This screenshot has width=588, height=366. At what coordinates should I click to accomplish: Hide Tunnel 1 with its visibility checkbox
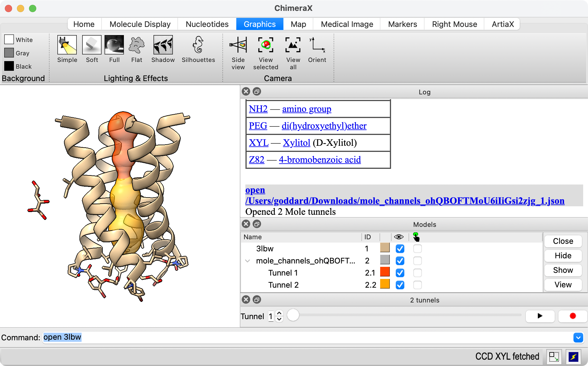click(x=400, y=273)
